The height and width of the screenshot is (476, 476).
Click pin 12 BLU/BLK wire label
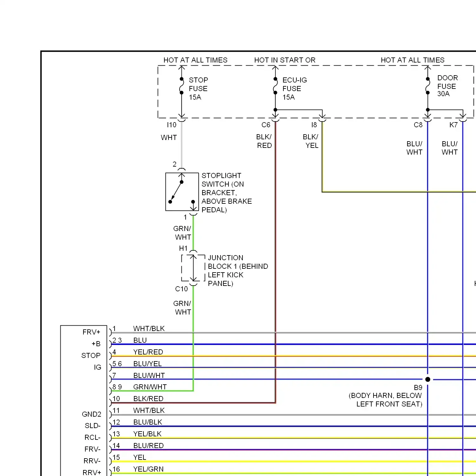click(148, 422)
